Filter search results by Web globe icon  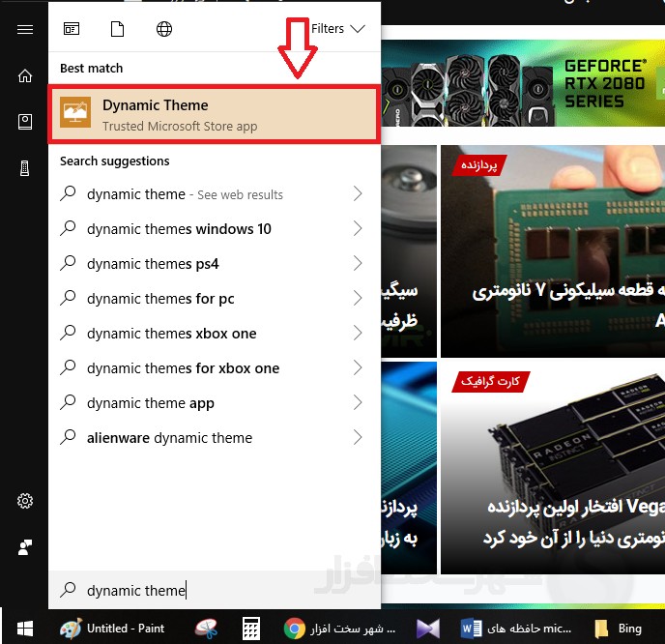(x=164, y=29)
